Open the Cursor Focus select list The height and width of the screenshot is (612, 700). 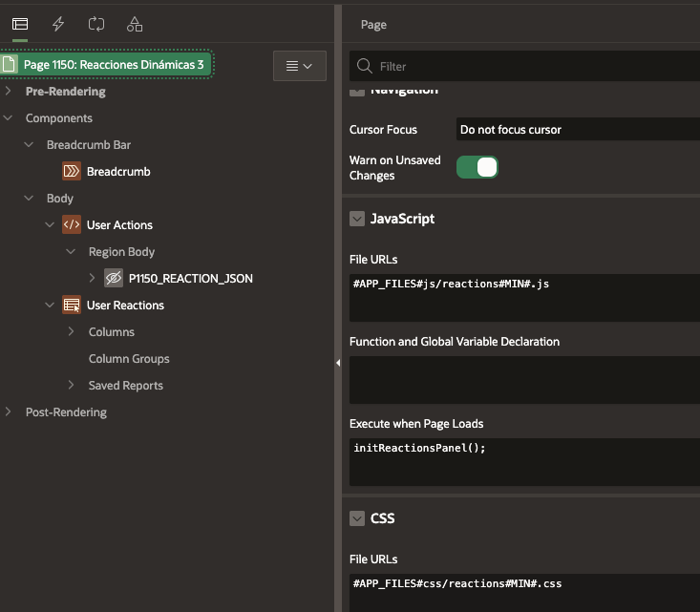click(577, 130)
